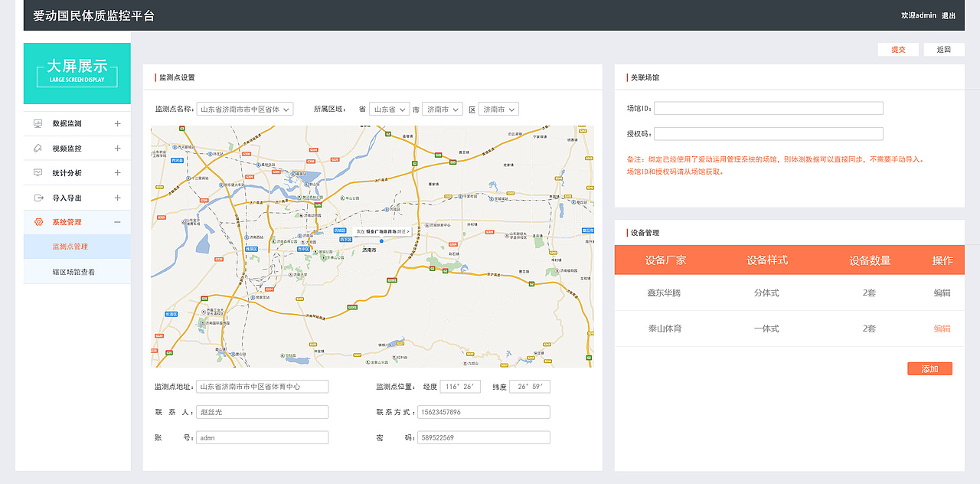Open the 统计分析 menu item
This screenshot has width=980, height=484.
coord(77,172)
